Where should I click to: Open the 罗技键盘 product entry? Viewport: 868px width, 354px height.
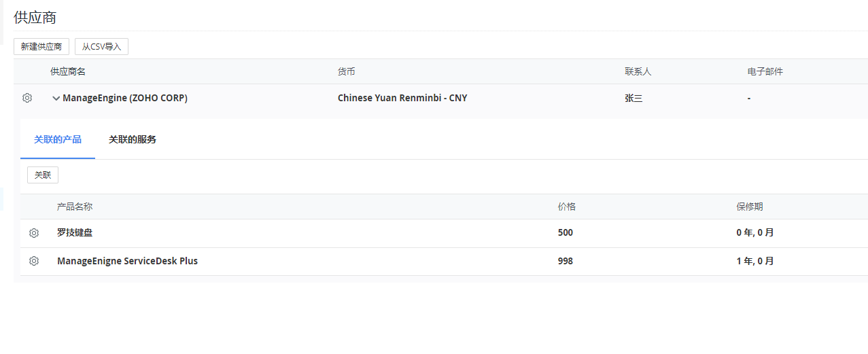[75, 232]
